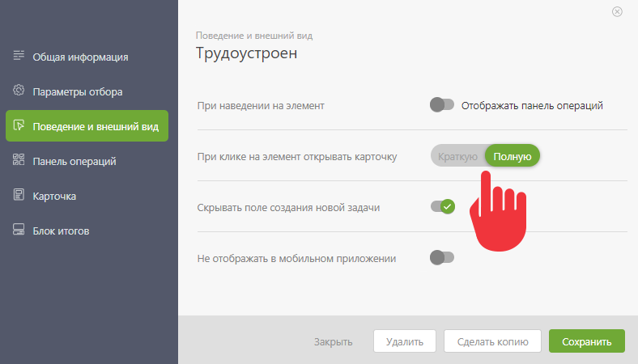Viewport: 638px width, 364px height.
Task: Click Сделать копию button
Action: tap(492, 341)
